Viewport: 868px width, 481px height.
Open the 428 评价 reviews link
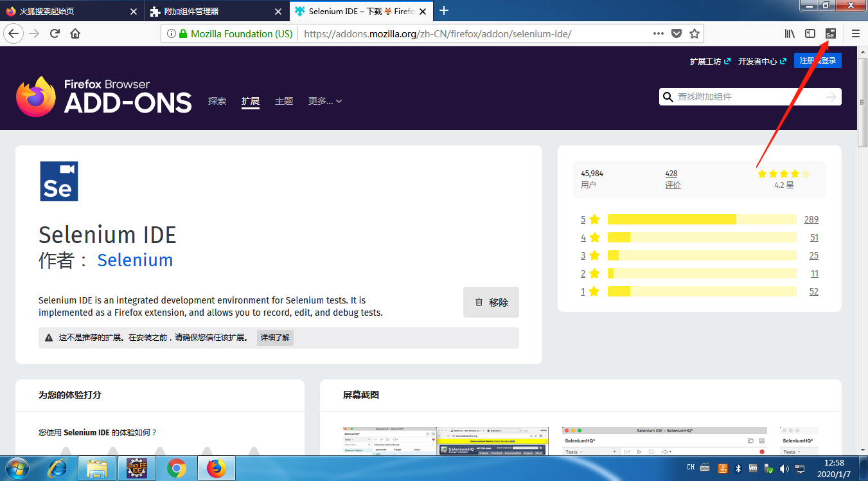[673, 179]
